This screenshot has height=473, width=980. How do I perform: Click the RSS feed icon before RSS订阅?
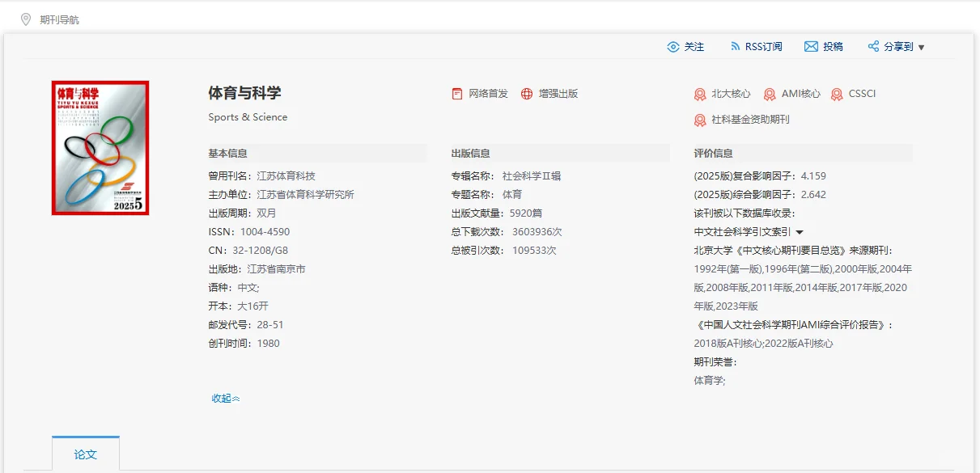[x=735, y=46]
